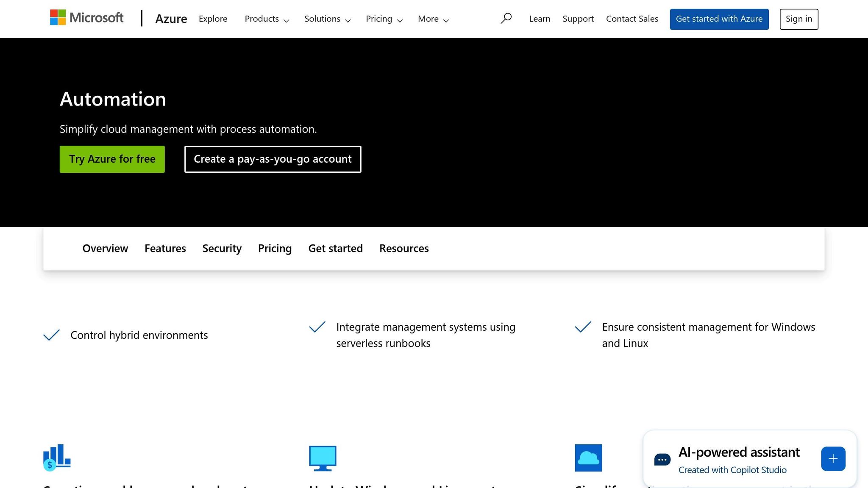The height and width of the screenshot is (488, 868).
Task: Click the Sign in button
Action: click(x=799, y=19)
